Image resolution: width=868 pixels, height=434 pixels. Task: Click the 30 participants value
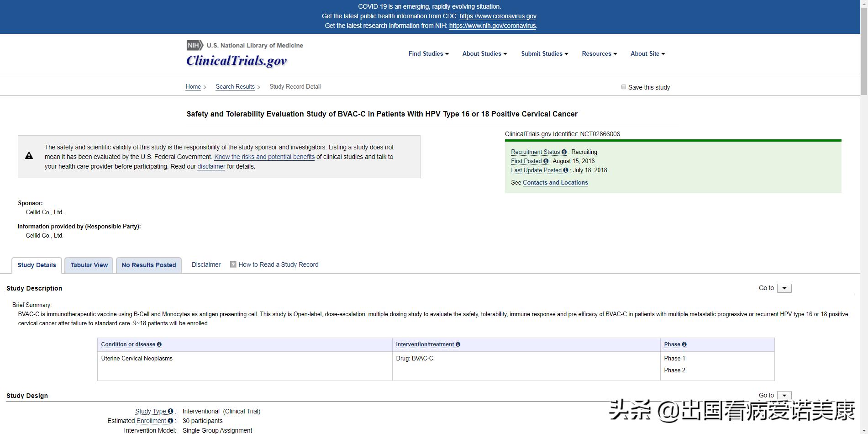tap(203, 421)
